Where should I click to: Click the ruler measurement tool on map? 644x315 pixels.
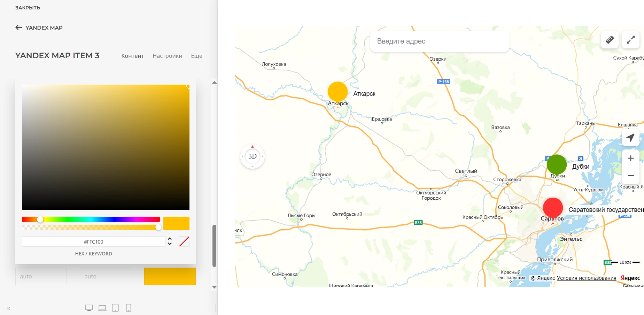(610, 40)
